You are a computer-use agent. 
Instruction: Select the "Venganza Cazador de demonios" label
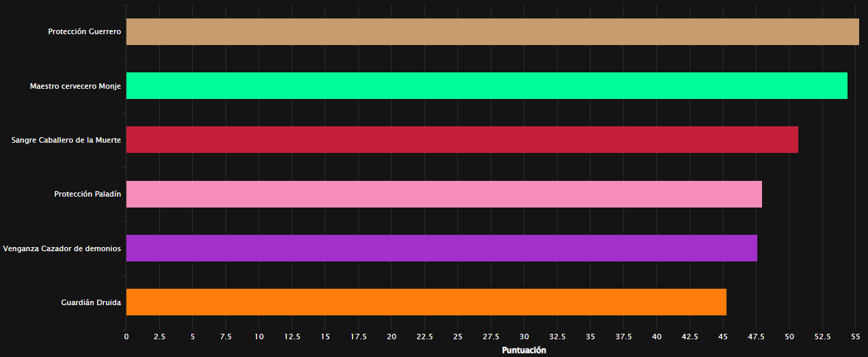click(x=62, y=248)
